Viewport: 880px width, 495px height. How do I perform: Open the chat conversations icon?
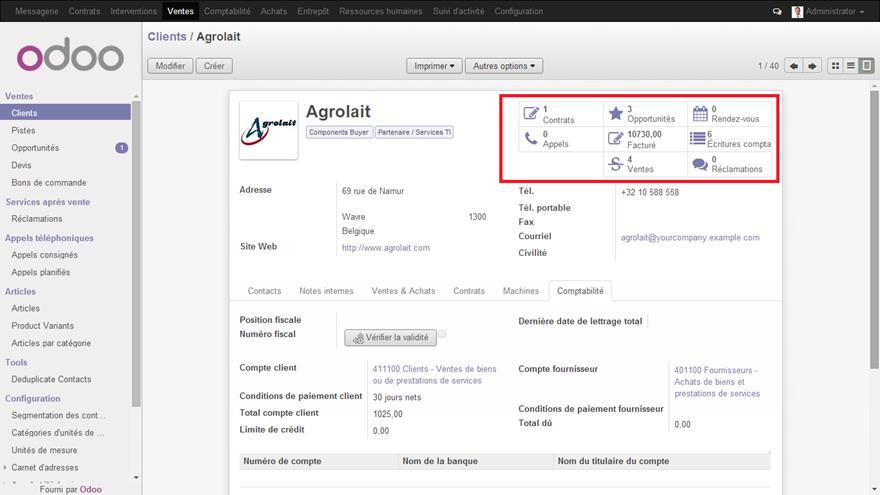pos(777,11)
